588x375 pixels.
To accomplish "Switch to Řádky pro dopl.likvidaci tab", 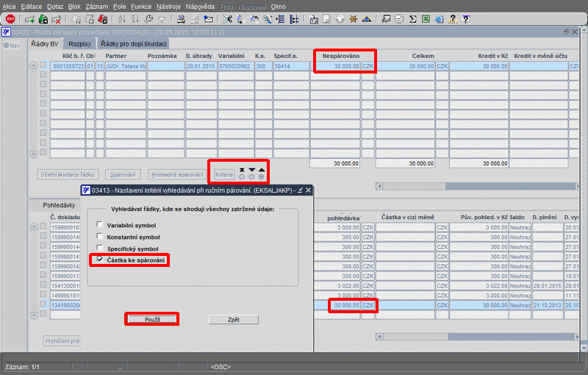I will point(134,44).
